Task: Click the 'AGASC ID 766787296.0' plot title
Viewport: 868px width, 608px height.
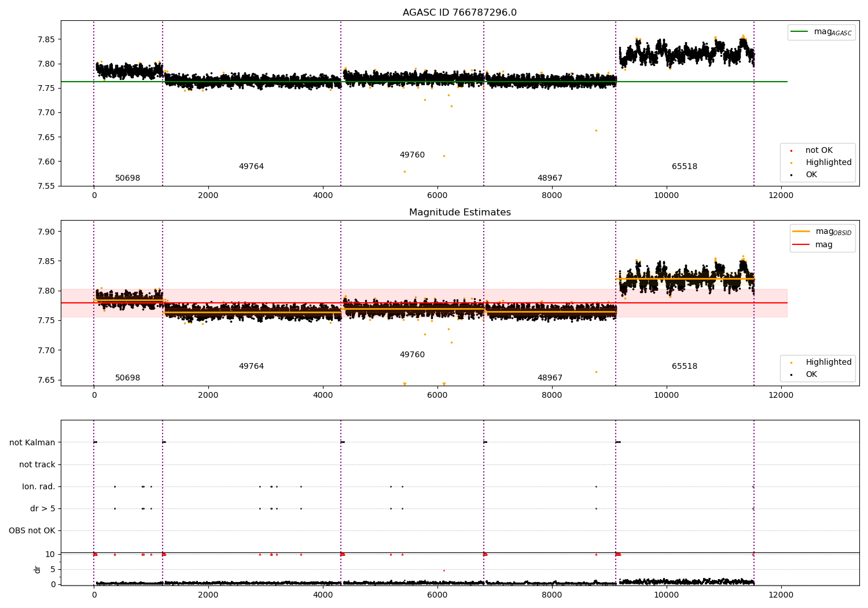Action: 459,12
